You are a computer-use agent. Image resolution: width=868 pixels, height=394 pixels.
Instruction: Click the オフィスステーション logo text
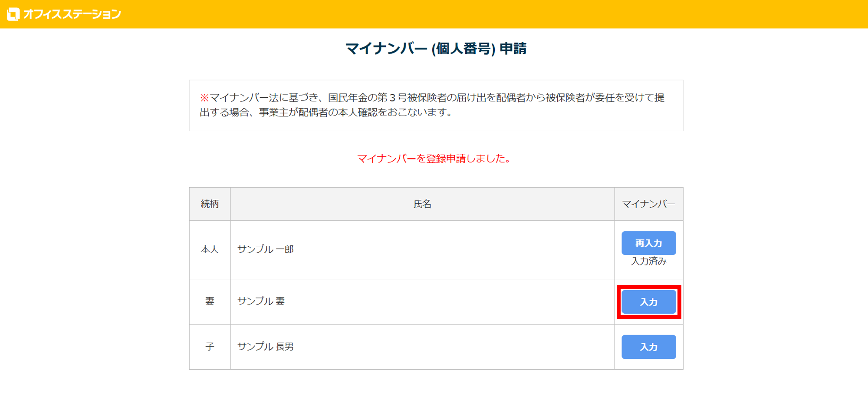[x=72, y=14]
